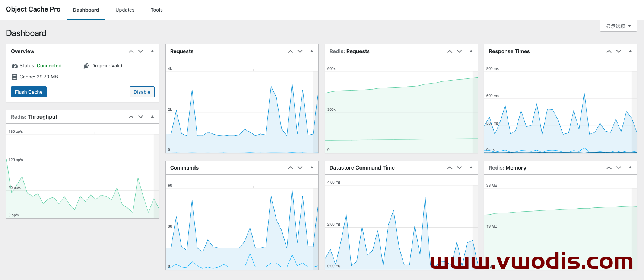Screen dimensions: 644x280
Task: Click the Redis: Throughput panel heading
Action: point(34,117)
